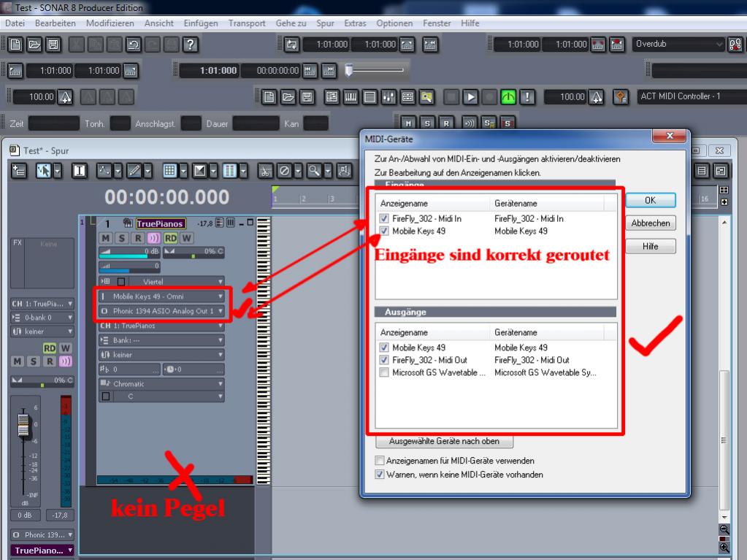Screen dimensions: 747x560
Task: Click Ausgewählte Geräte nach oben button
Action: point(444,442)
